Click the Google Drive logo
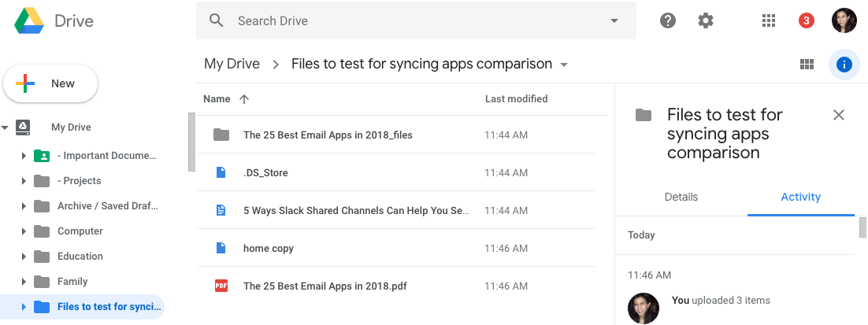Screen dimensions: 868x325 coord(30,21)
